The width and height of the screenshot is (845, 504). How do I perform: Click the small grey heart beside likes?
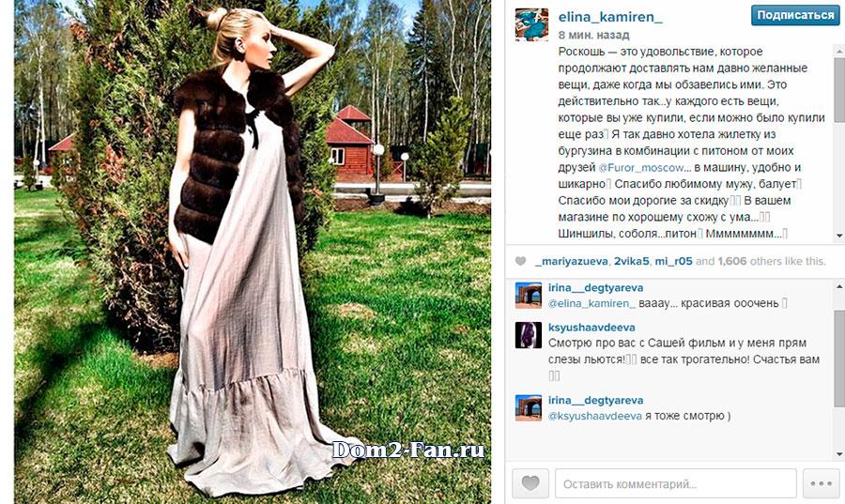pyautogui.click(x=520, y=261)
